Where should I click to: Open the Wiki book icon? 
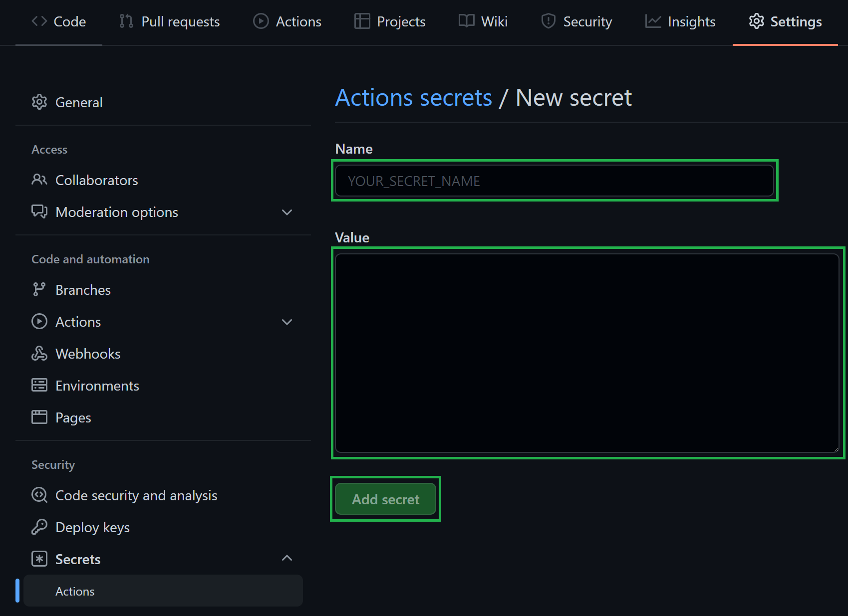(x=466, y=21)
